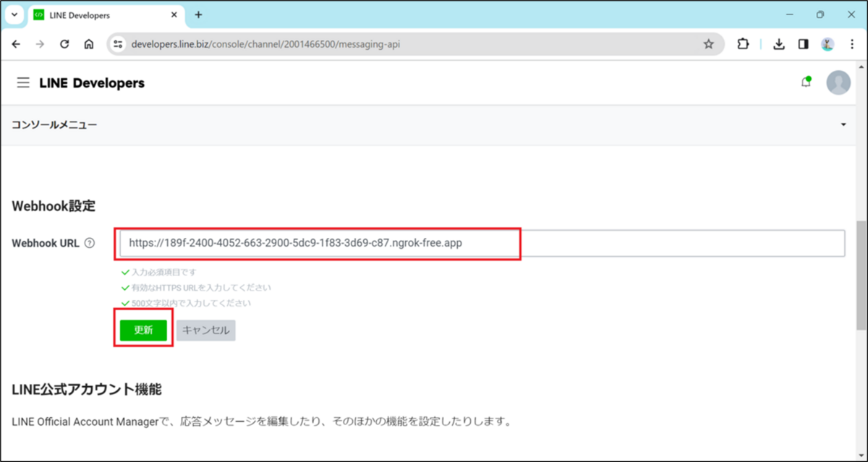Click the LINE公式アカウント機能 heading

pyautogui.click(x=87, y=390)
